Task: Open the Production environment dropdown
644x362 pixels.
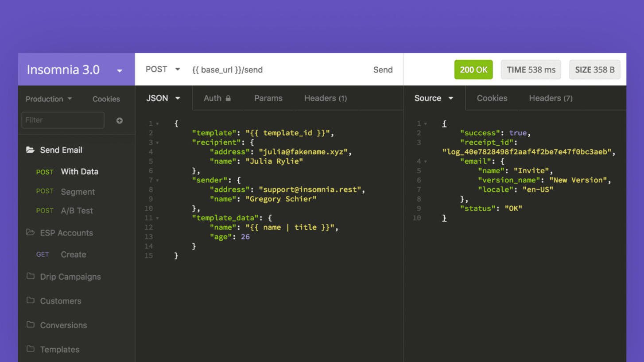Action: coord(49,99)
